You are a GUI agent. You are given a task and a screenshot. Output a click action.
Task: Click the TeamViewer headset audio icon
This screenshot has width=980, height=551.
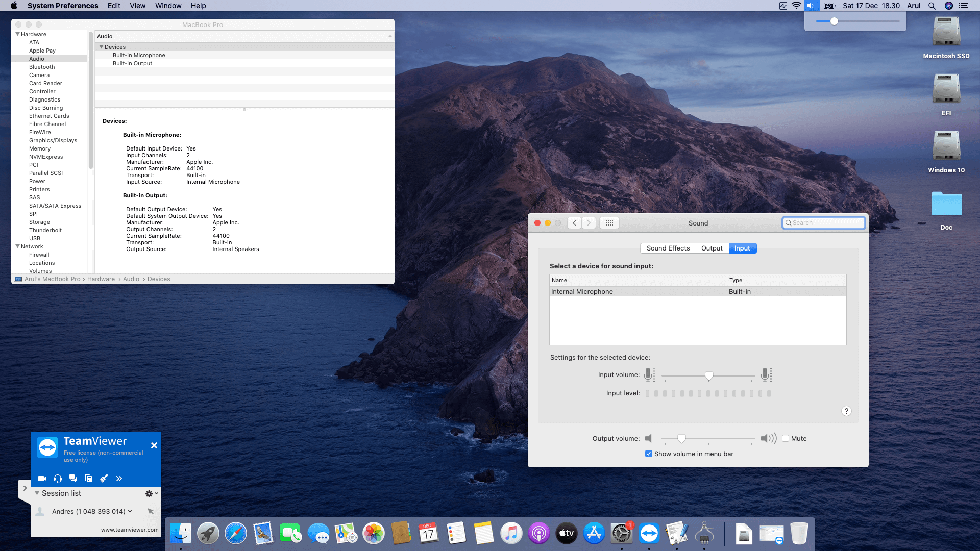[x=58, y=479]
